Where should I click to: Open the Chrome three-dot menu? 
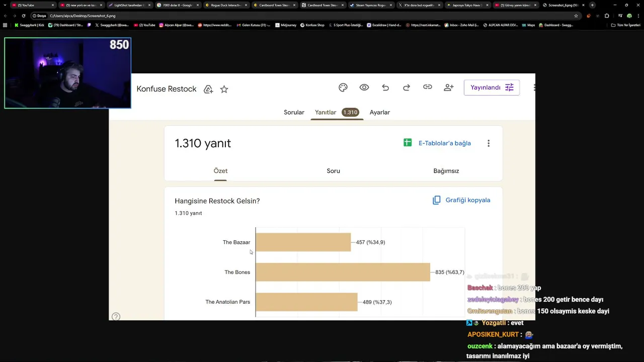tap(638, 16)
